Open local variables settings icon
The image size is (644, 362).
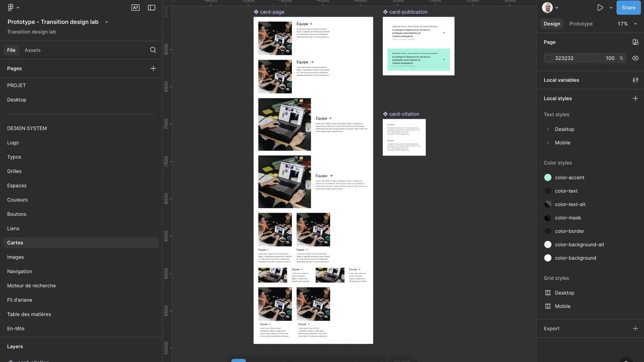pyautogui.click(x=635, y=80)
